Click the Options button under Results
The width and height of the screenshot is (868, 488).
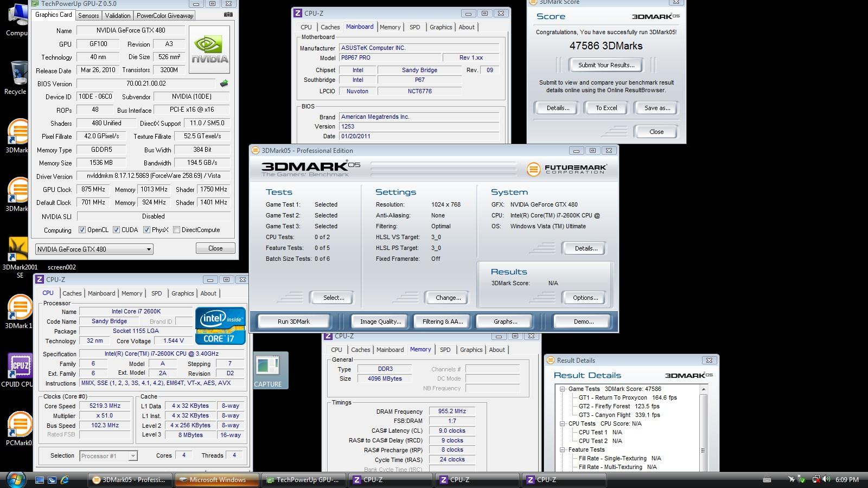[585, 298]
